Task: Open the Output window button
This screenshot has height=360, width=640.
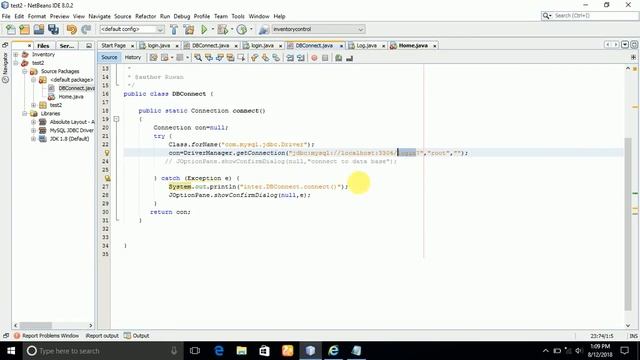Action: coord(137,336)
